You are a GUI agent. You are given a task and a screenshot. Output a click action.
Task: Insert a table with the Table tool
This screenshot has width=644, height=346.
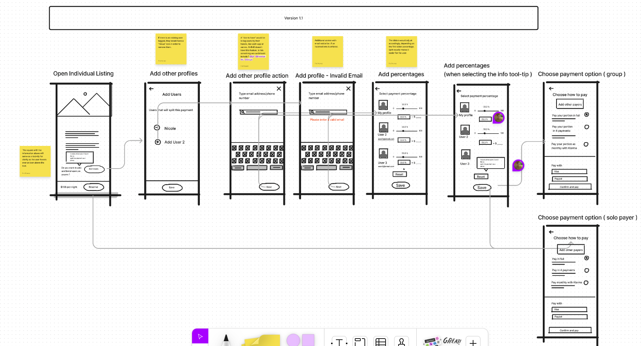point(380,341)
